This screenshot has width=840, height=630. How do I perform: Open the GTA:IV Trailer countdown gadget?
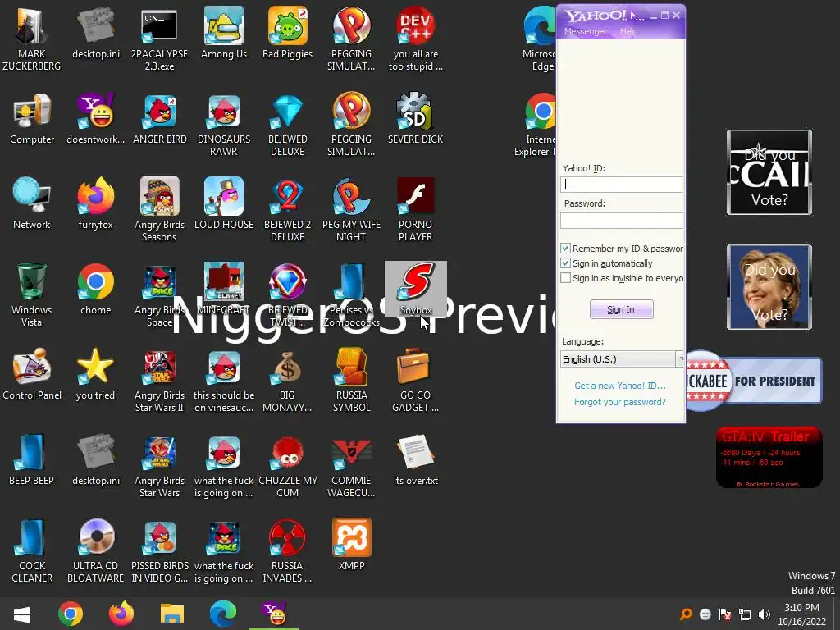pos(769,457)
